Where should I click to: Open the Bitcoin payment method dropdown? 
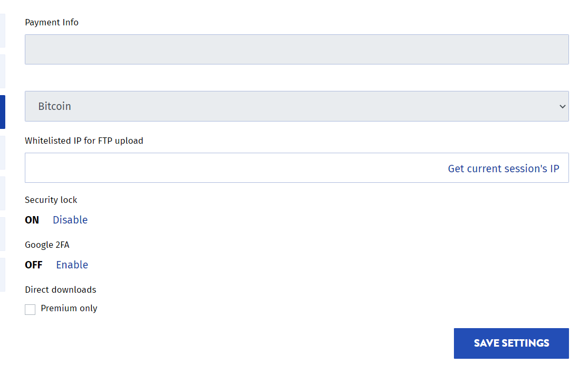tap(297, 106)
